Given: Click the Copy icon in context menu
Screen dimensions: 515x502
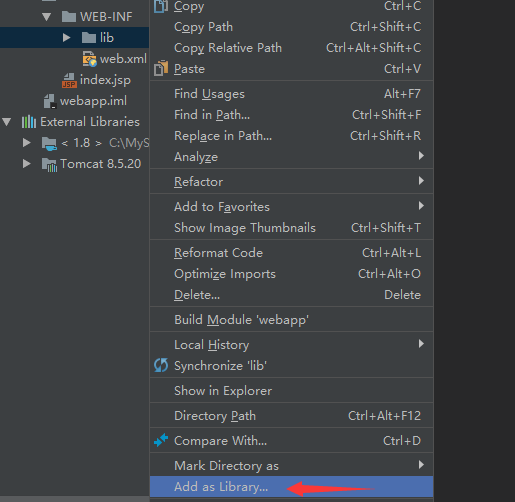Looking at the screenshot, I should 161,6.
